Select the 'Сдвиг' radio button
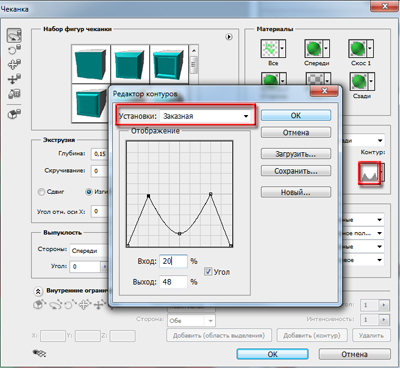This screenshot has height=368, width=400. coord(41,192)
